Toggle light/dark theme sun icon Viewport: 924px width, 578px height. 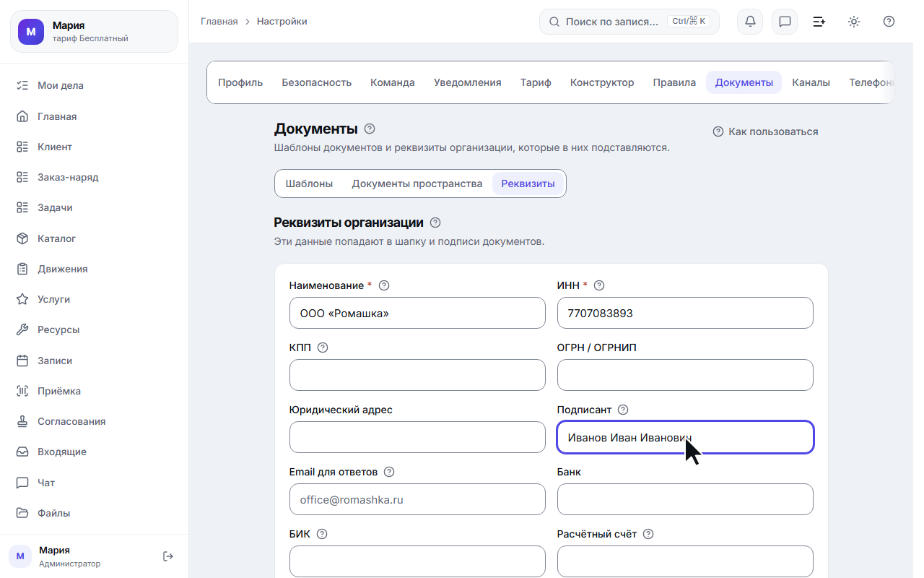coord(854,22)
